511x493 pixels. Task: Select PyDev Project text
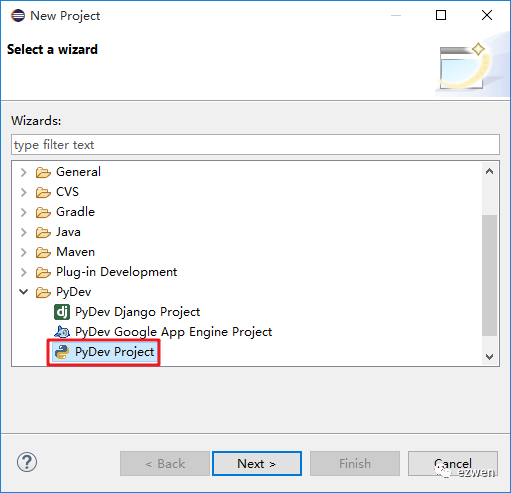(114, 352)
